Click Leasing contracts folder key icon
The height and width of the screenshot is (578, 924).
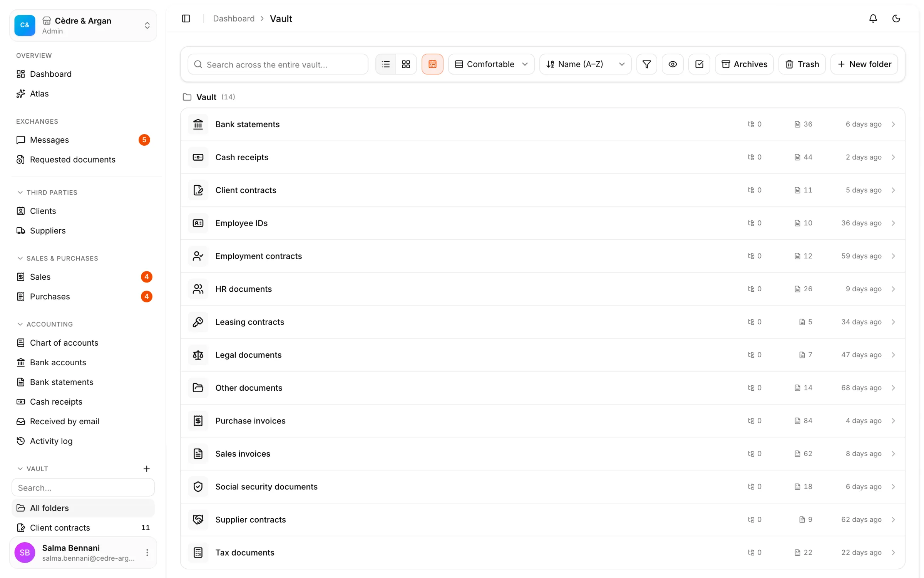click(198, 322)
